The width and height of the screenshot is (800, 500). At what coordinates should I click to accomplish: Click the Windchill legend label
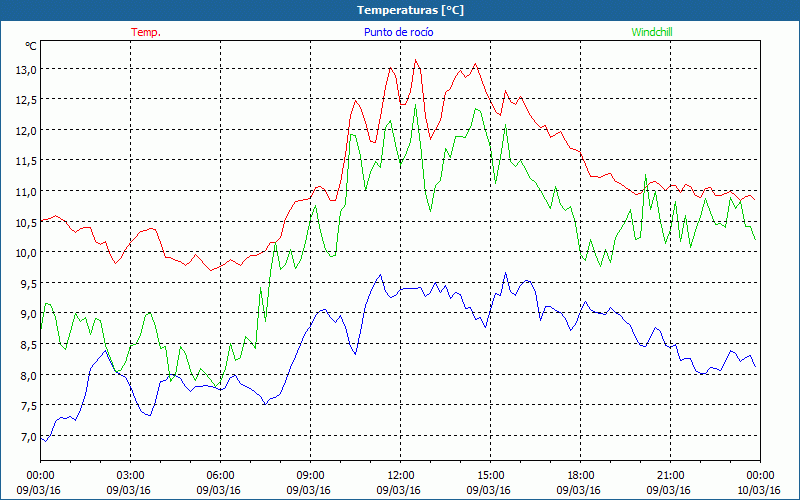652,32
